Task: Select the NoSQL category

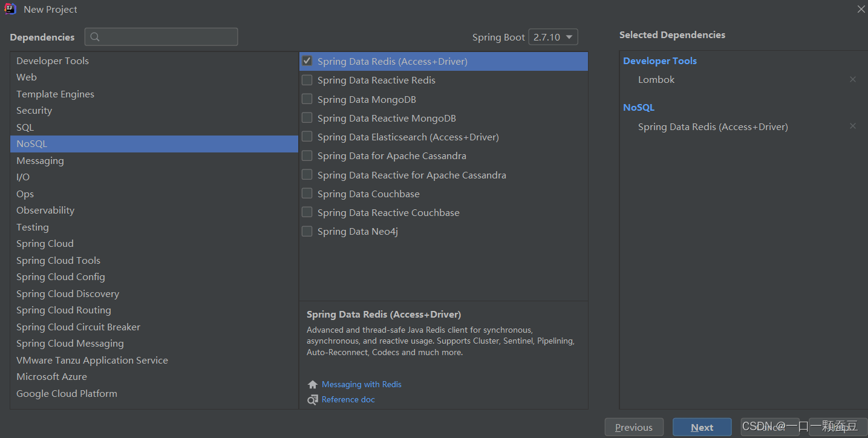Action: tap(154, 144)
